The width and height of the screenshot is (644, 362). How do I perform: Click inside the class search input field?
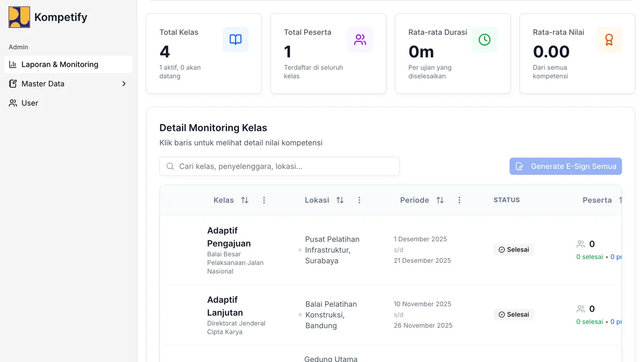pyautogui.click(x=279, y=166)
